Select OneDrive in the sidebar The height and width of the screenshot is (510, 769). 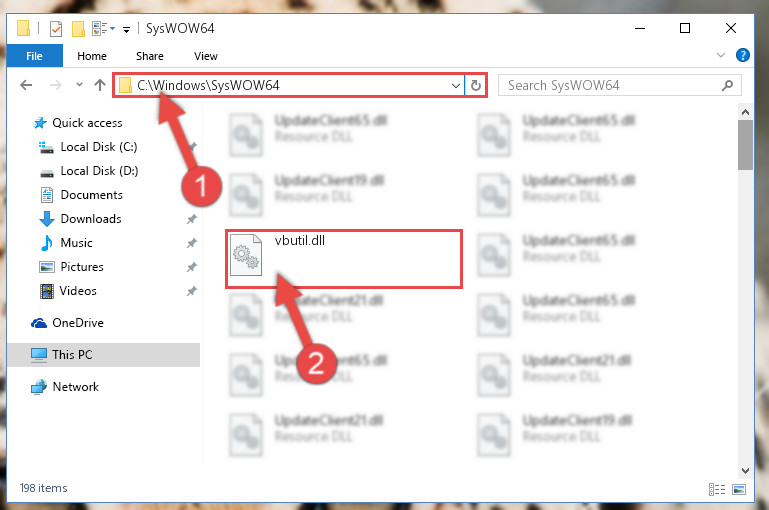tap(78, 323)
